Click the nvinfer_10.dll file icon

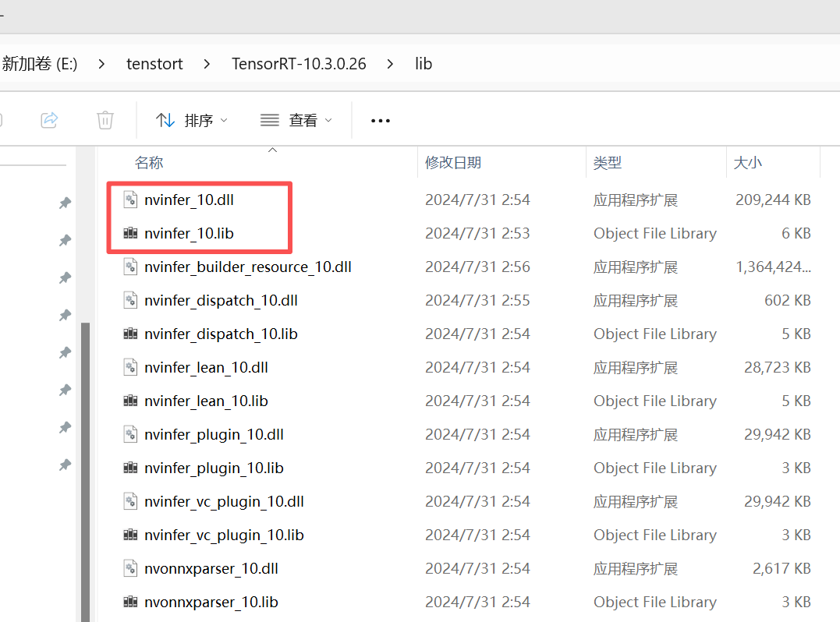[130, 200]
